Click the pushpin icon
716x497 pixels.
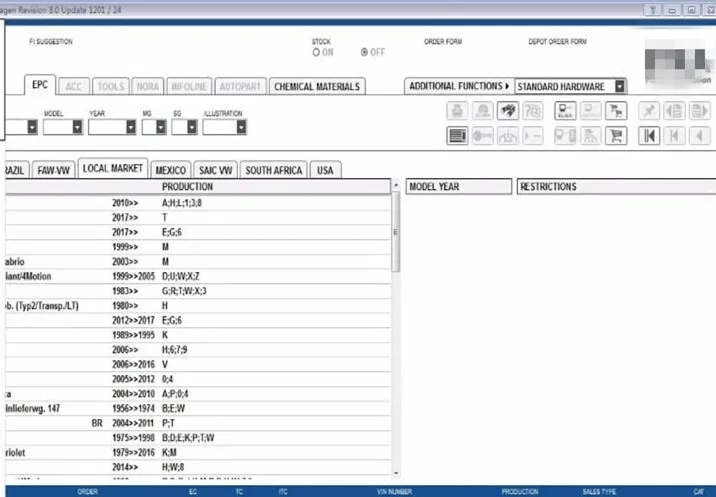[649, 111]
